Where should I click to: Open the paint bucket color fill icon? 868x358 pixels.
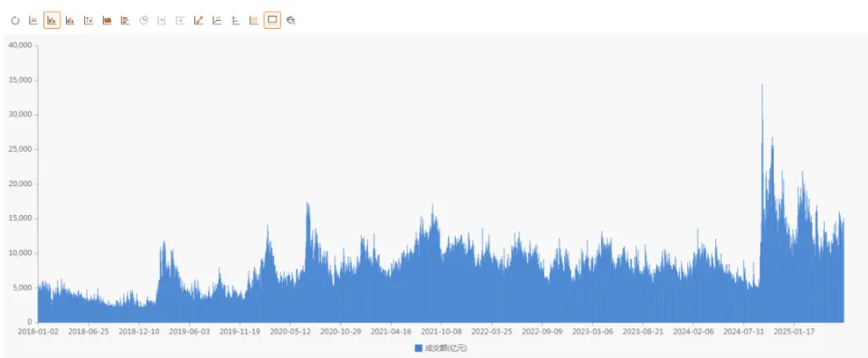(x=291, y=21)
